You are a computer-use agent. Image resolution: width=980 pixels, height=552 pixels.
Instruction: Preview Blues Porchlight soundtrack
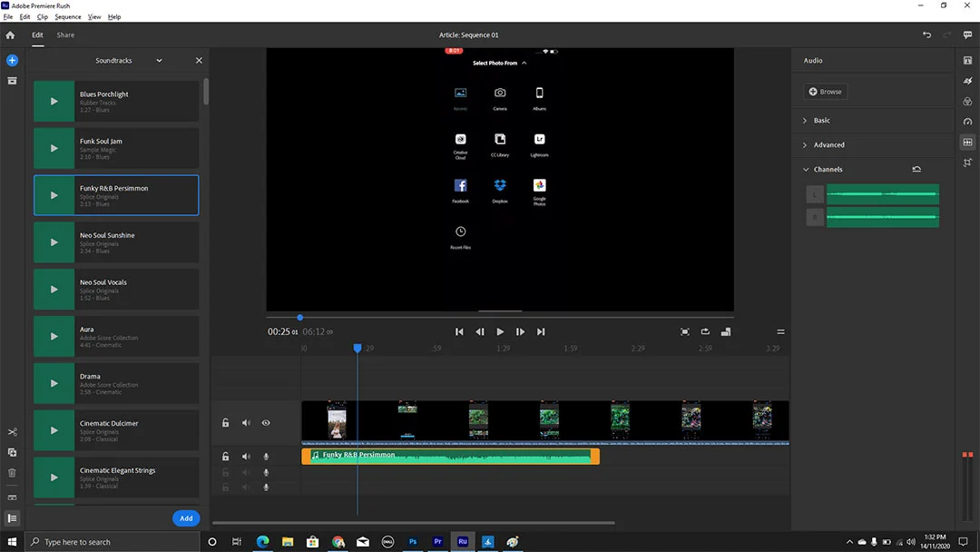54,102
